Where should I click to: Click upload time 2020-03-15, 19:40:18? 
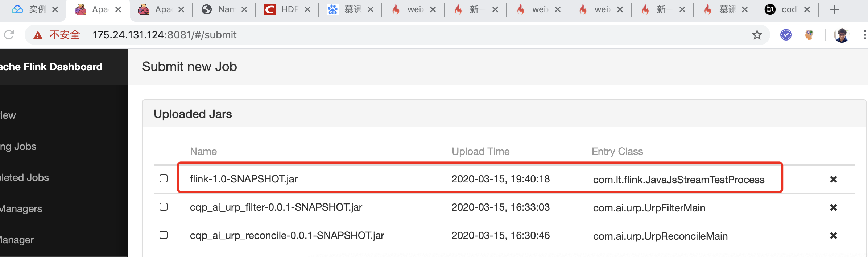(x=500, y=179)
